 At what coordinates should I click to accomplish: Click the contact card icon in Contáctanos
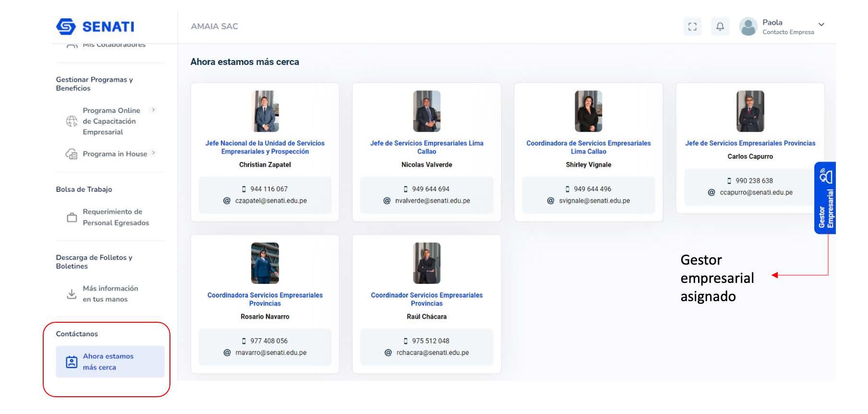click(x=72, y=362)
